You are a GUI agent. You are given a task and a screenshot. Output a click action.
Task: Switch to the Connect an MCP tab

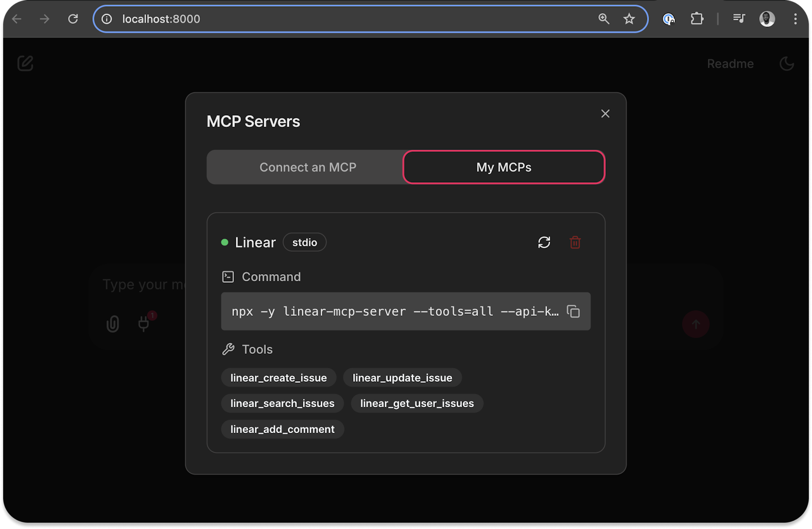click(308, 167)
